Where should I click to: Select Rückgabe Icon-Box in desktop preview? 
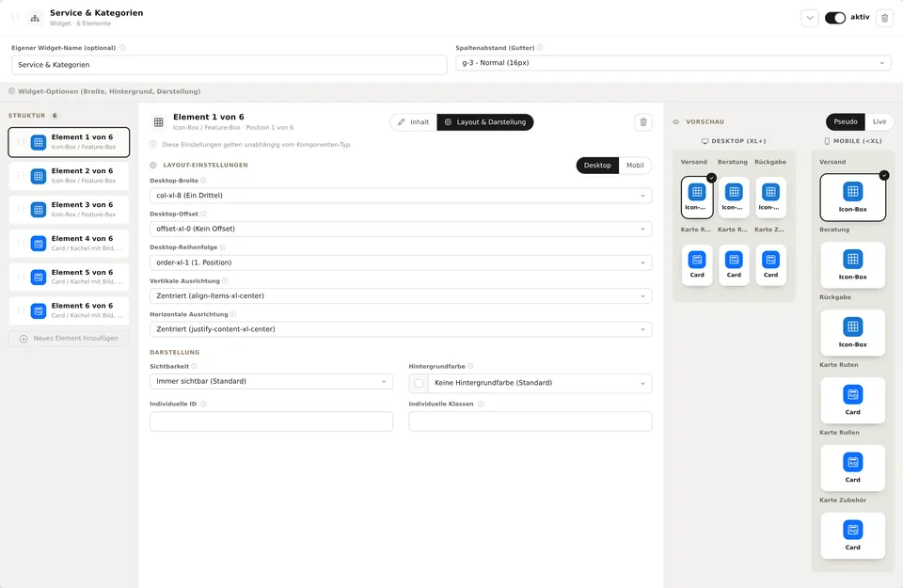pyautogui.click(x=770, y=197)
